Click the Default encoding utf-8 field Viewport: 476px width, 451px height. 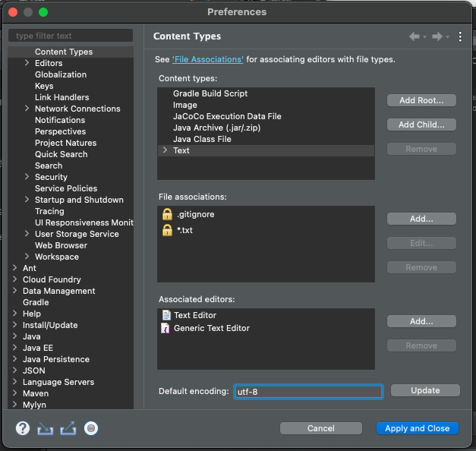tap(308, 392)
